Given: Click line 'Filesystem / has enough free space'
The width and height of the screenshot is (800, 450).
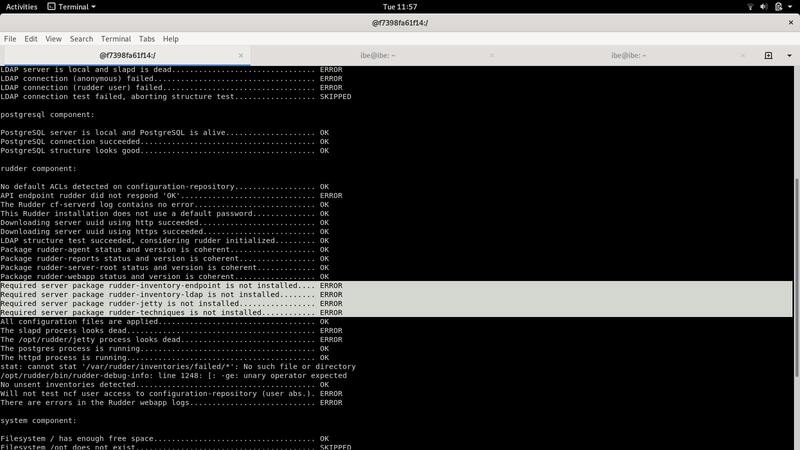Looking at the screenshot, I should pos(164,438).
